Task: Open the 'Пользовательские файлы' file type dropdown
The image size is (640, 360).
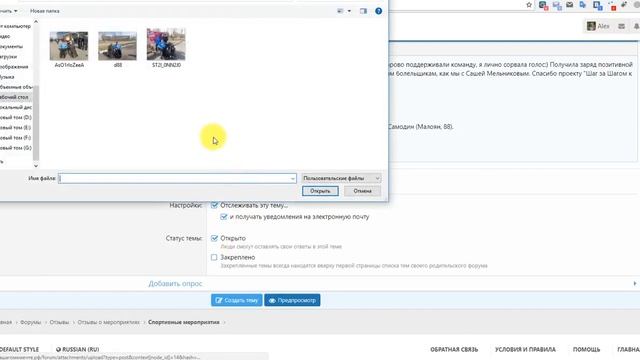Action: (341, 178)
